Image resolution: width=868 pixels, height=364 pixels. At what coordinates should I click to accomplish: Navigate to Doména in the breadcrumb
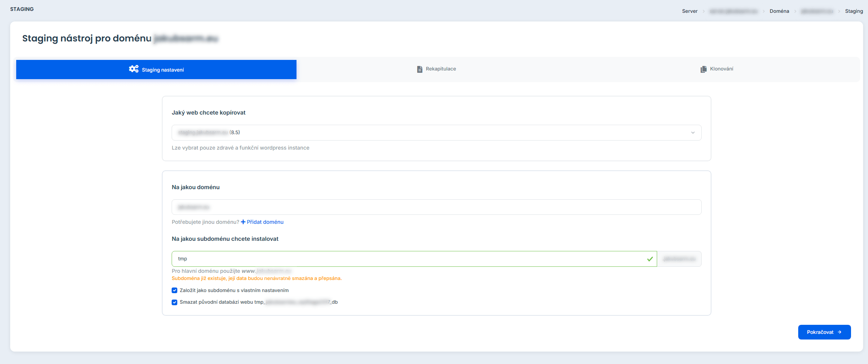click(779, 11)
